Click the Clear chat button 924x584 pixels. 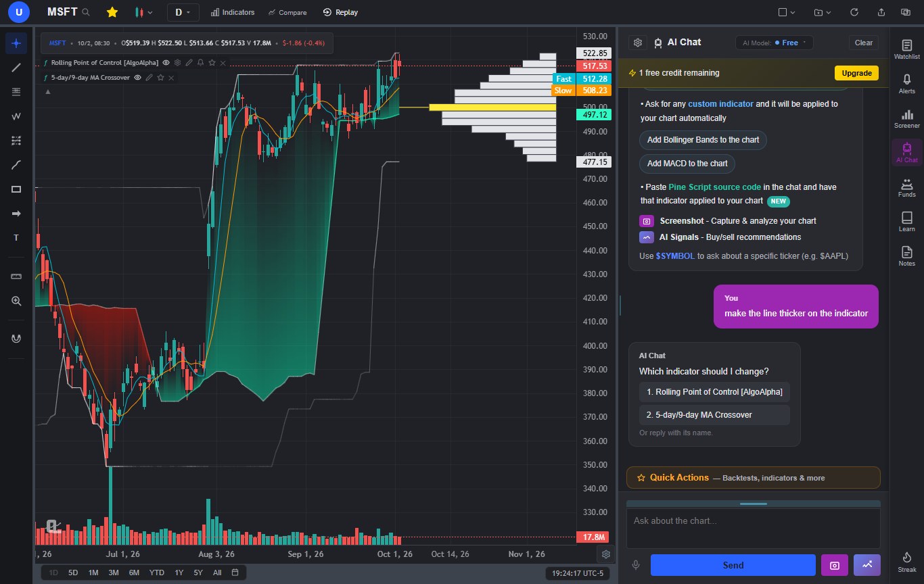pos(864,43)
